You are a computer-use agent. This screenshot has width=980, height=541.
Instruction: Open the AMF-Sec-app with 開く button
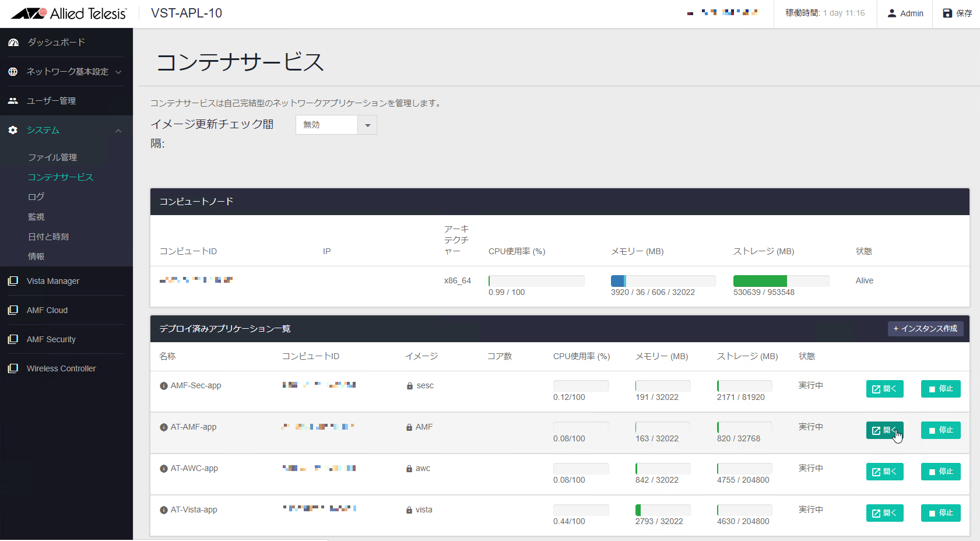[884, 389]
